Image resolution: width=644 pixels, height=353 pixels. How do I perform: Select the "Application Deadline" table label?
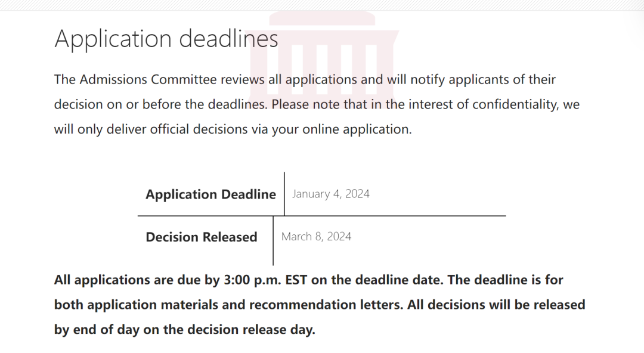[210, 194]
